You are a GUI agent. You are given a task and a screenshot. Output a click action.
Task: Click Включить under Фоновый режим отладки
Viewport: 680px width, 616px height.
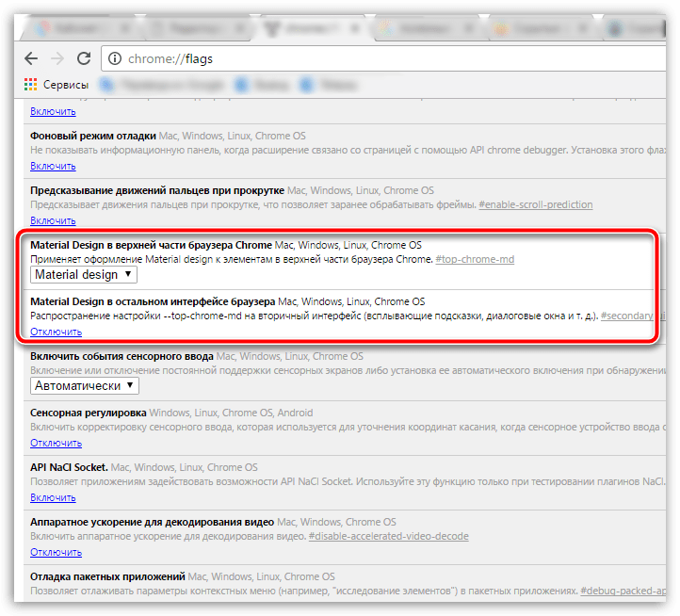pyautogui.click(x=53, y=166)
